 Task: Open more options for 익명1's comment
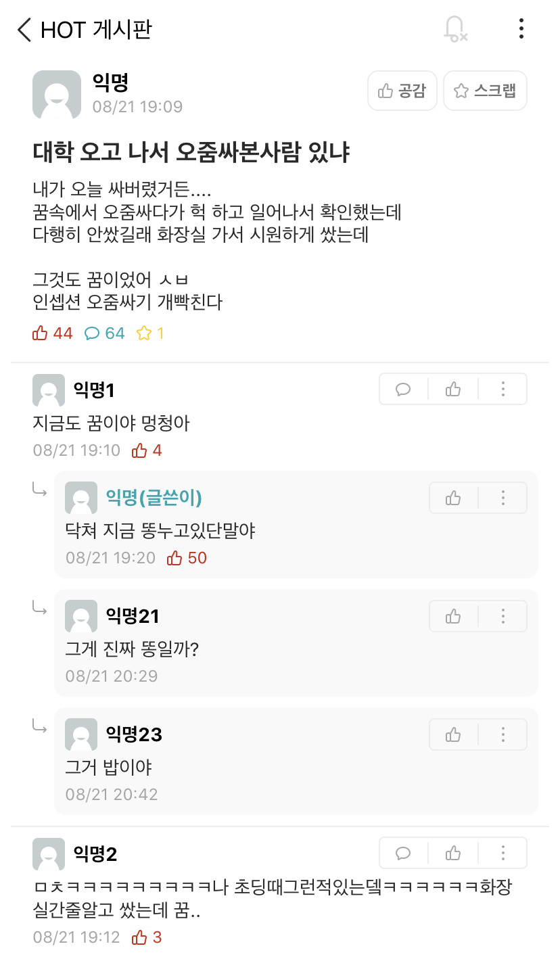[x=503, y=389]
